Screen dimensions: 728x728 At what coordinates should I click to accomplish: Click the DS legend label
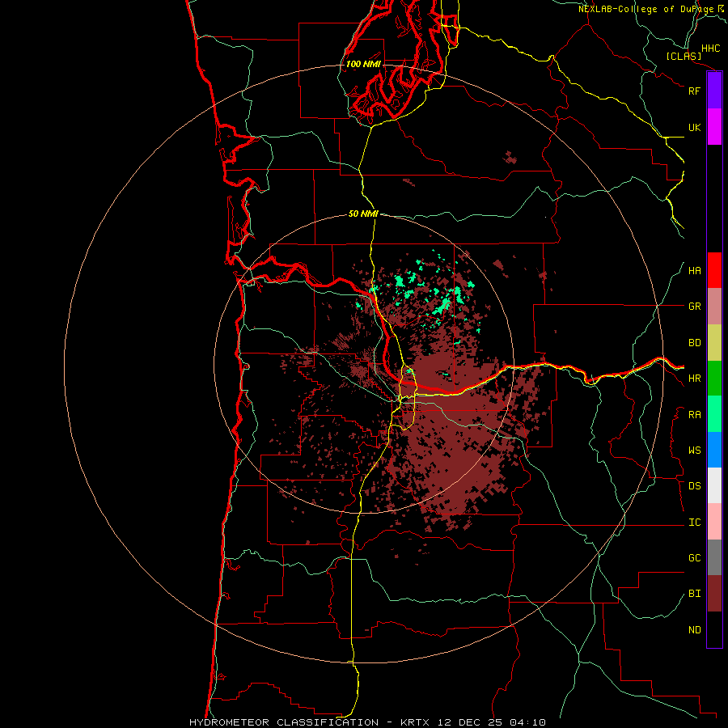coord(695,486)
